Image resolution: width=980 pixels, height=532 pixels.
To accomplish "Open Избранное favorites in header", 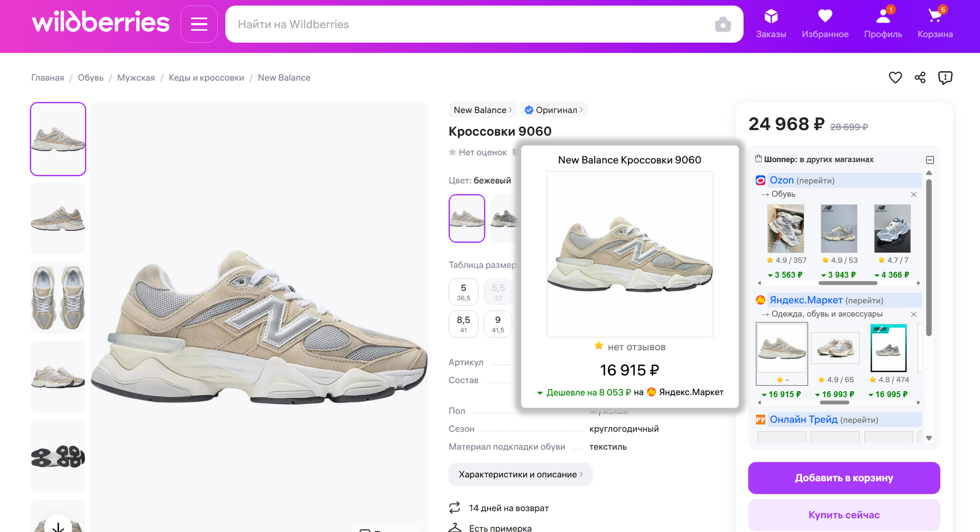I will [825, 23].
